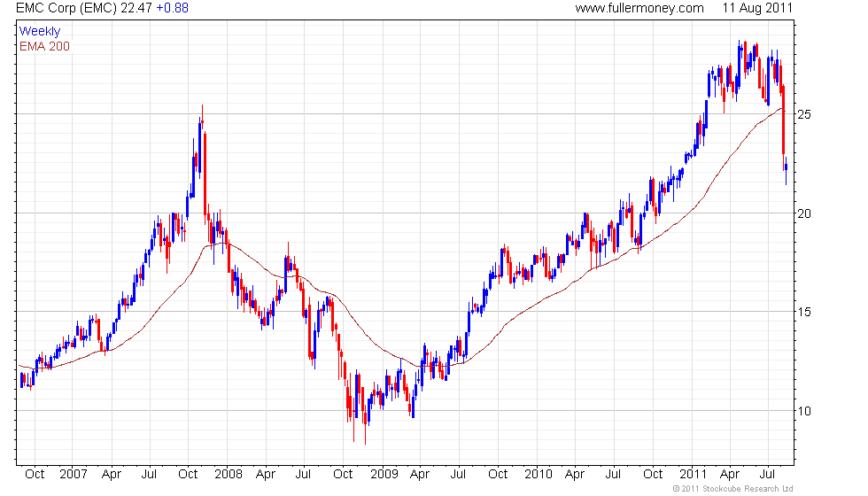Image resolution: width=868 pixels, height=496 pixels.
Task: Click the 2007 year axis label
Action: click(73, 474)
